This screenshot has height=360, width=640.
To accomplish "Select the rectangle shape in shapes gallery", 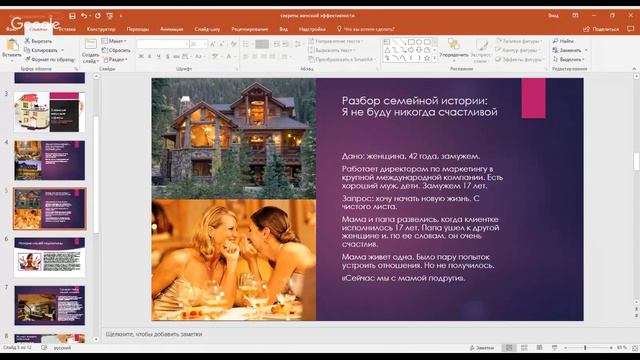I will (x=411, y=42).
